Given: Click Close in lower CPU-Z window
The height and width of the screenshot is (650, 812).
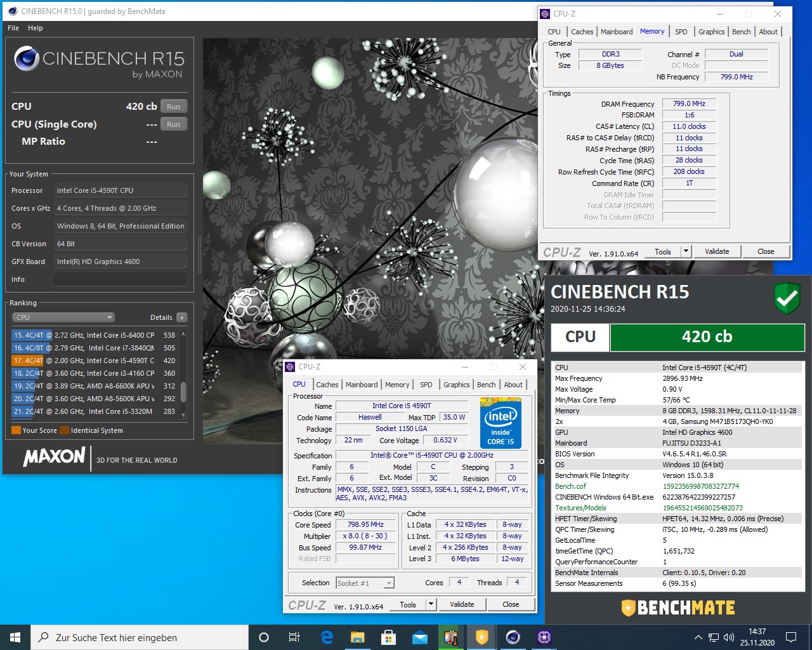Looking at the screenshot, I should [511, 604].
